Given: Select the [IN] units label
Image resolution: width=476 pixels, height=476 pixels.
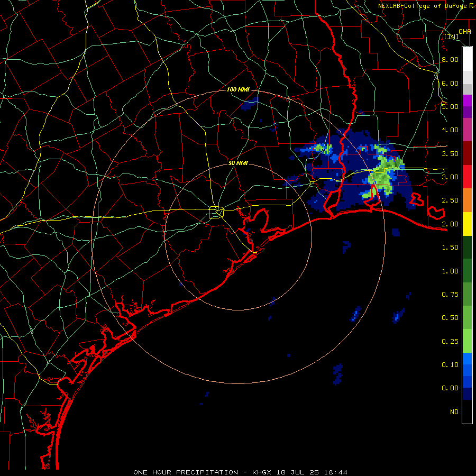Looking at the screenshot, I should [x=452, y=37].
